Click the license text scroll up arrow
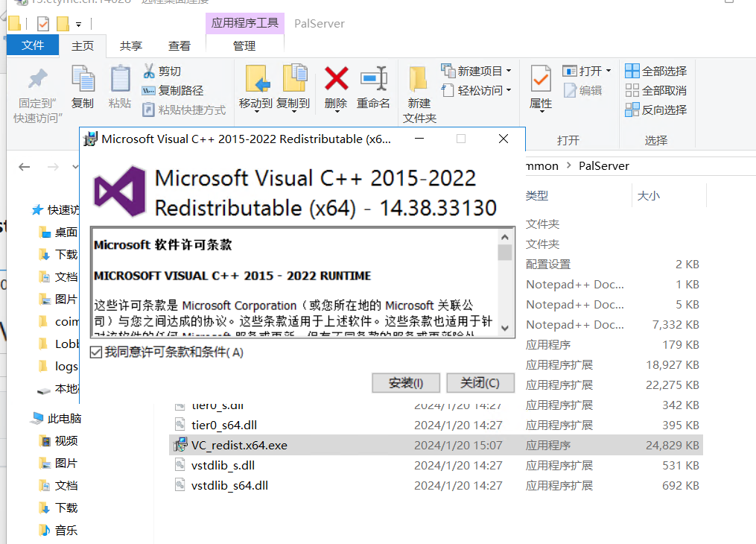Image resolution: width=756 pixels, height=544 pixels. pos(505,237)
